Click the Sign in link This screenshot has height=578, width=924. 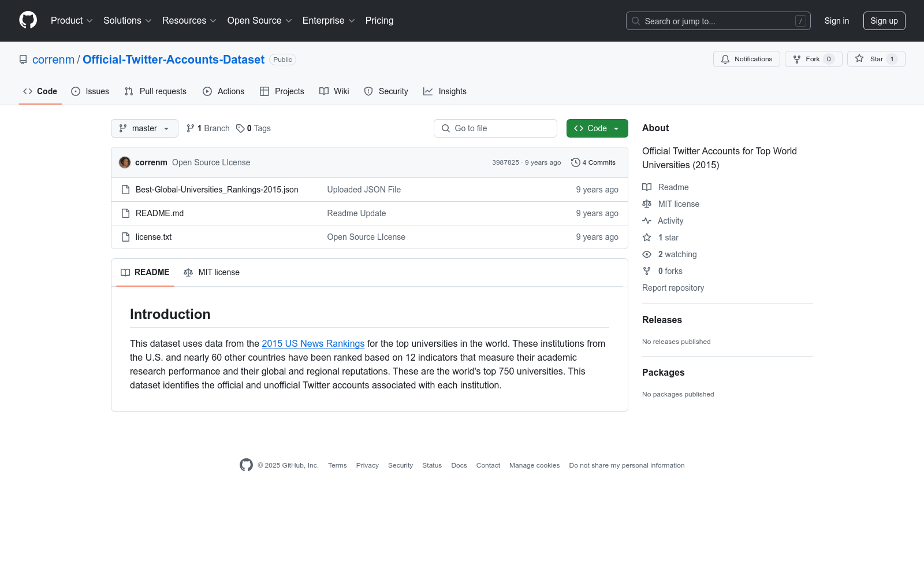837,21
